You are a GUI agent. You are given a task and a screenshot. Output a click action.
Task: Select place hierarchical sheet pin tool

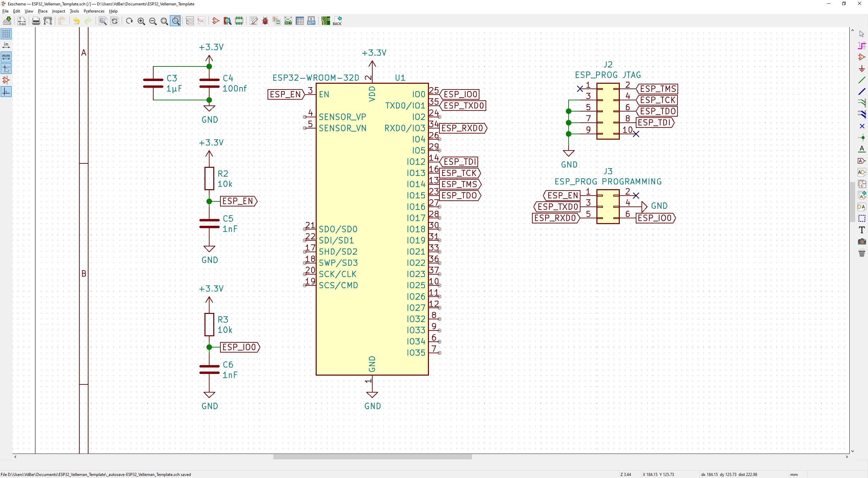point(862,207)
